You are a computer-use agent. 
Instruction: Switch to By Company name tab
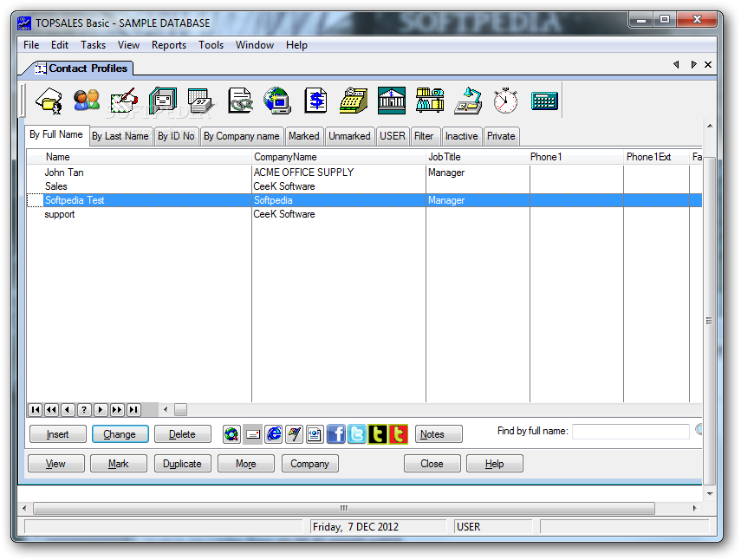242,136
